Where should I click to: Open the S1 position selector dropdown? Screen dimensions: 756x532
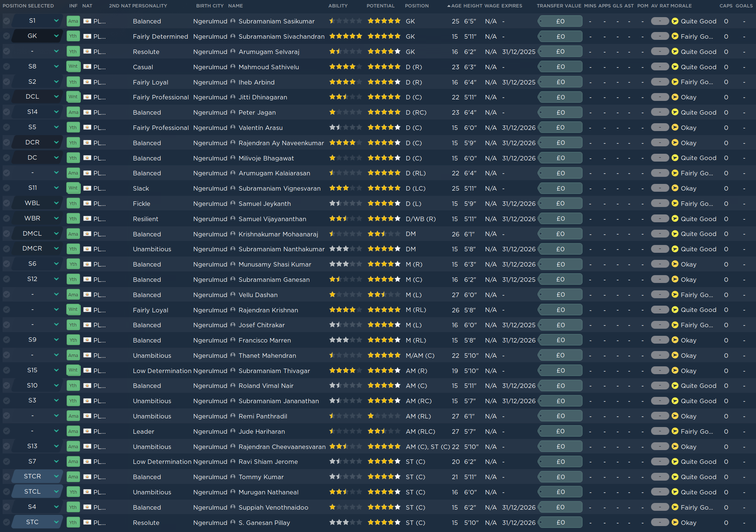tap(56, 21)
